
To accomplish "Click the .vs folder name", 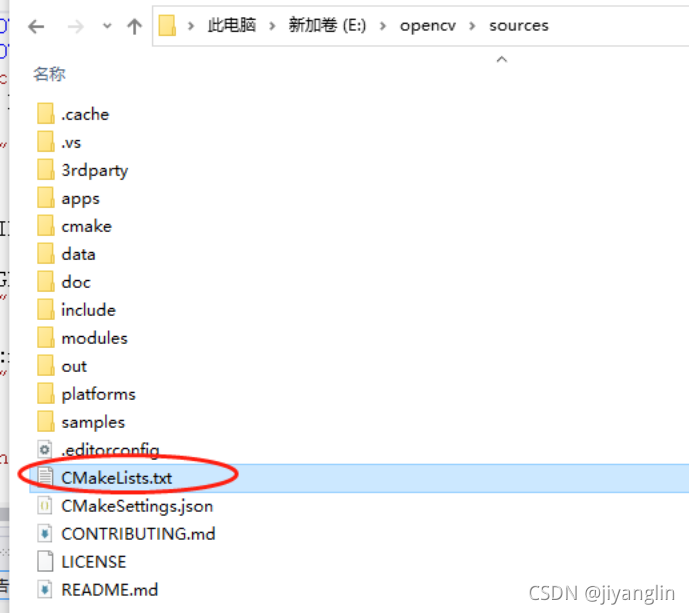I will click(x=71, y=143).
